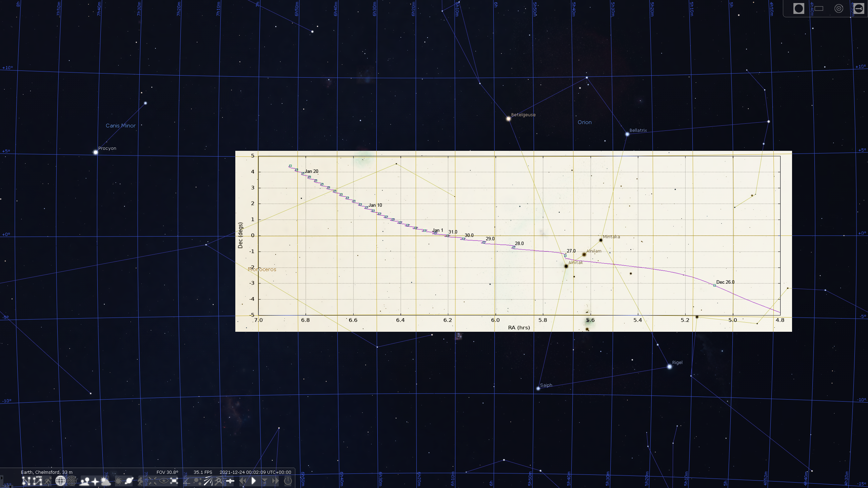Toggle meteor showers radiant icon
This screenshot has height=488, width=868.
[208, 481]
